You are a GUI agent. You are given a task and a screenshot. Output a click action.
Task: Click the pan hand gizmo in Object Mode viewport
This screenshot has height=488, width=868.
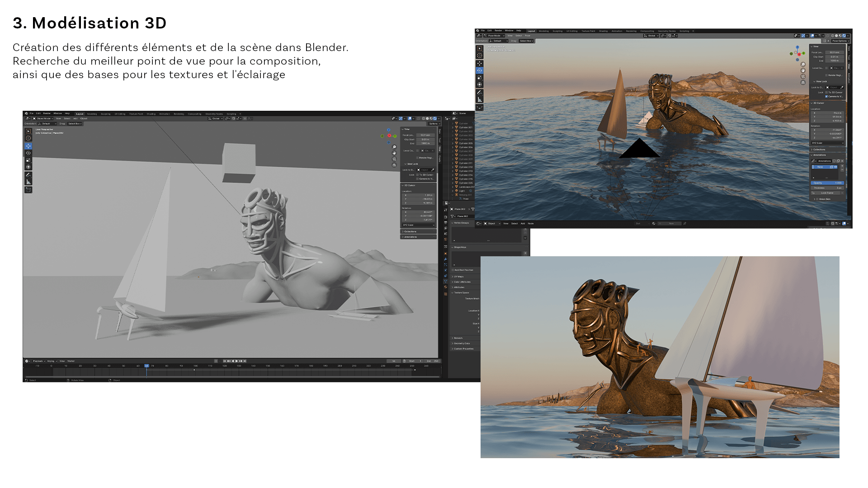[x=394, y=153]
